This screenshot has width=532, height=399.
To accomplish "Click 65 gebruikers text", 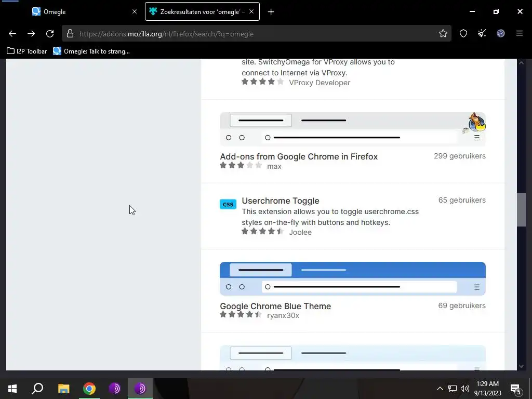I will click(x=462, y=200).
